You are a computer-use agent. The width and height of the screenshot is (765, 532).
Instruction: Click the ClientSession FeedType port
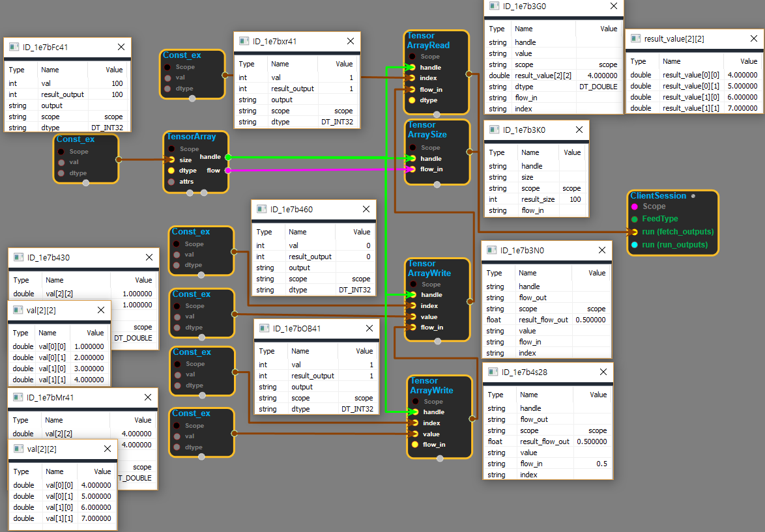pos(634,219)
